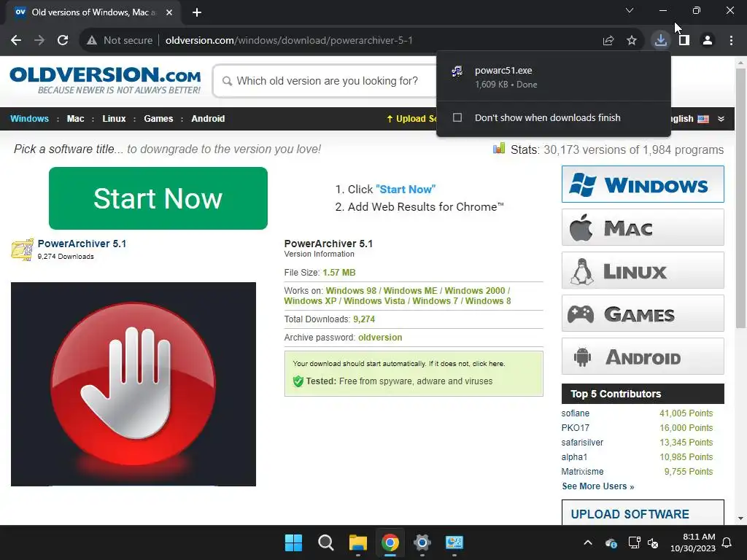Click the scrollbar down arrow

pos(740,518)
